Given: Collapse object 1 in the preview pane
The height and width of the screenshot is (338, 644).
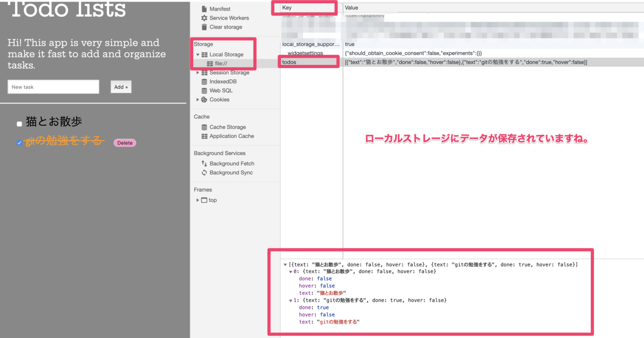Looking at the screenshot, I should (x=291, y=300).
